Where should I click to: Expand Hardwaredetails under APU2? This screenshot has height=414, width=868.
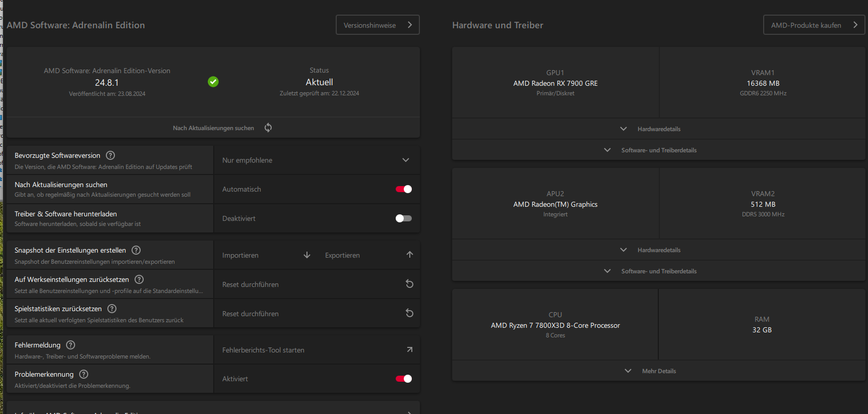point(658,250)
